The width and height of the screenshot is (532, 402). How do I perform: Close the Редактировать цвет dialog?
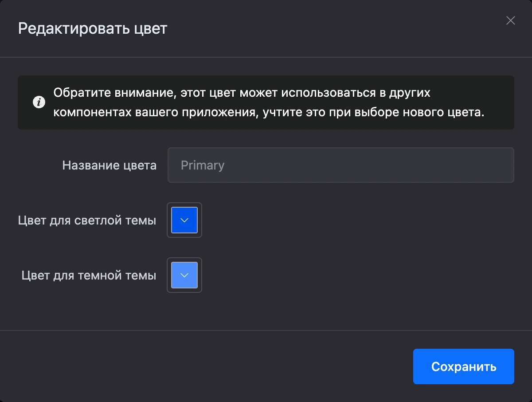(x=511, y=20)
